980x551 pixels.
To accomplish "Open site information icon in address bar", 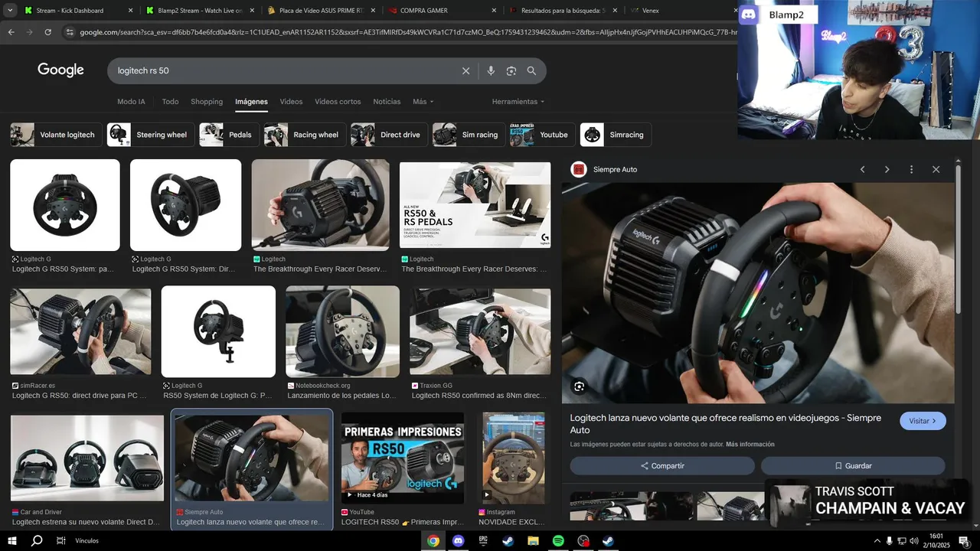I will point(70,32).
